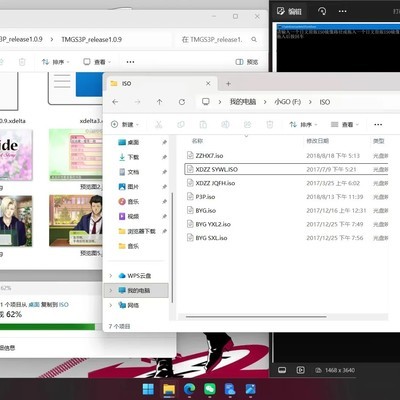
Task: Open the pinned 音乐 with red icon in sidebar
Action: (133, 202)
